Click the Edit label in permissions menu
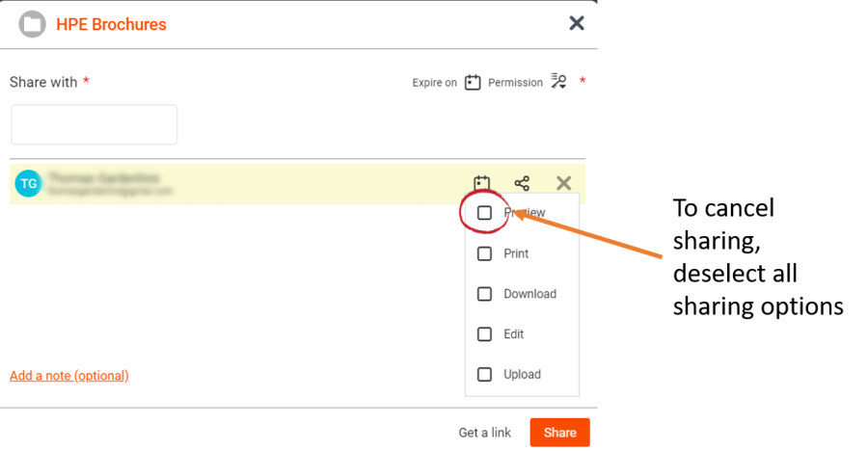The width and height of the screenshot is (868, 451). pos(514,334)
